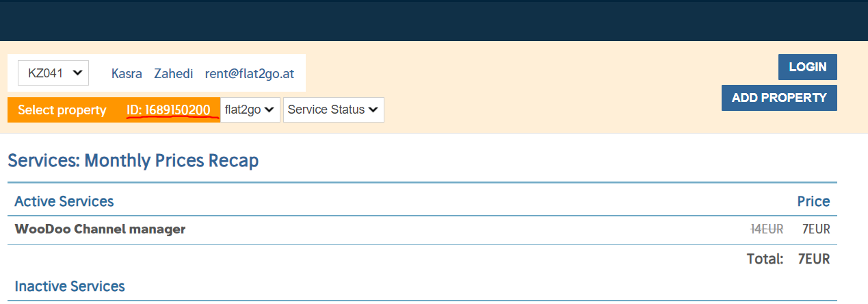This screenshot has height=304, width=868.
Task: Open the Service Status dropdown
Action: pos(333,110)
